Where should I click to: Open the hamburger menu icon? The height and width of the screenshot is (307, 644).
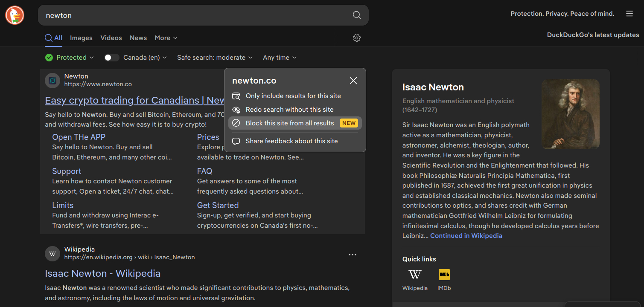point(629,14)
